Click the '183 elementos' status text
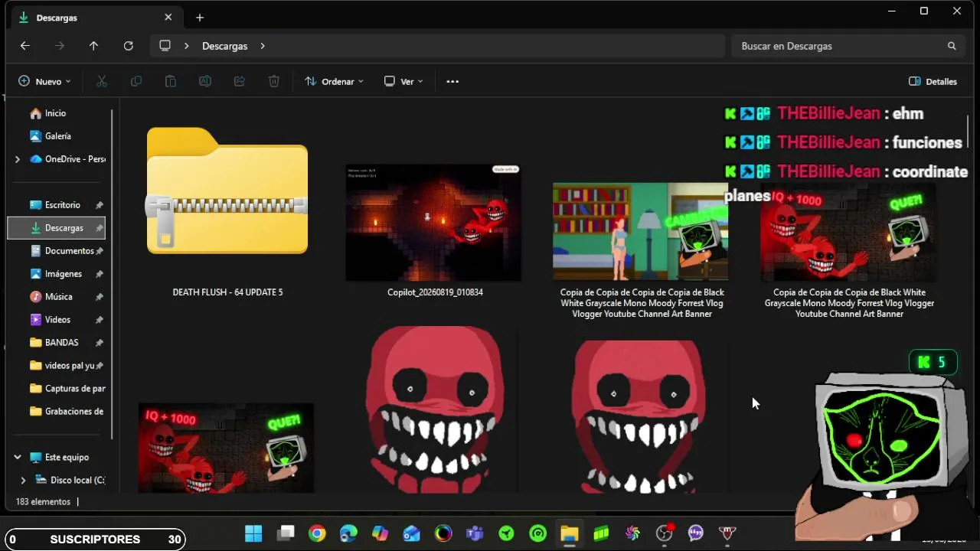980x551 pixels. click(x=43, y=502)
